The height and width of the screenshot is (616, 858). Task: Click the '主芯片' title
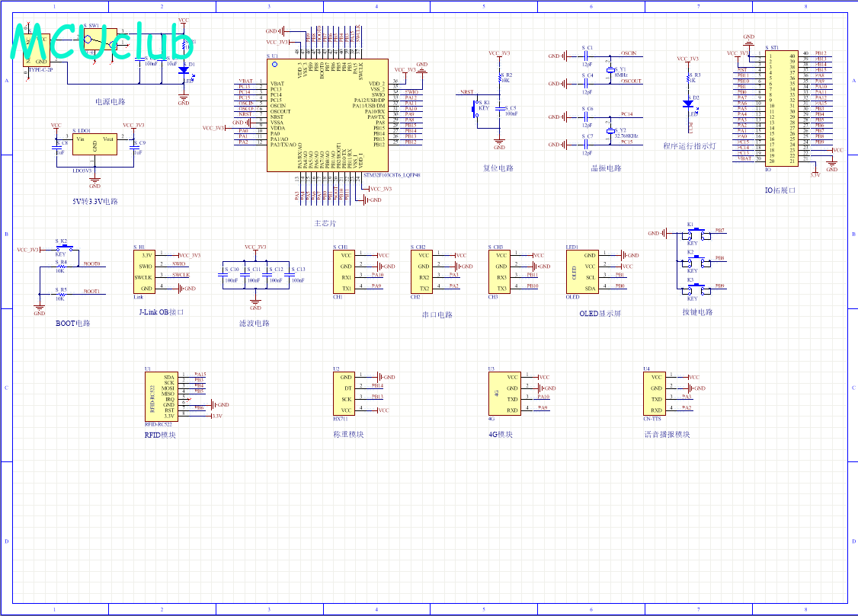click(x=325, y=224)
